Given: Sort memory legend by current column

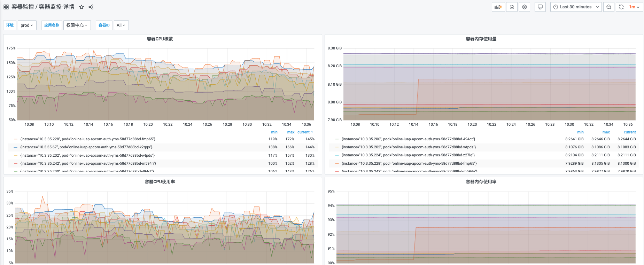Looking at the screenshot, I should (x=630, y=132).
